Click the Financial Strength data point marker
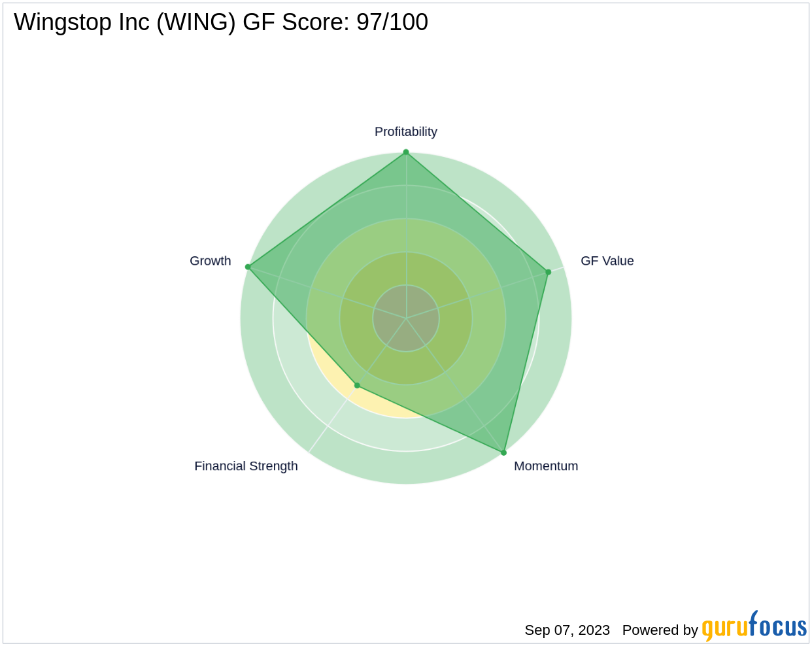The width and height of the screenshot is (812, 646). coord(357,386)
